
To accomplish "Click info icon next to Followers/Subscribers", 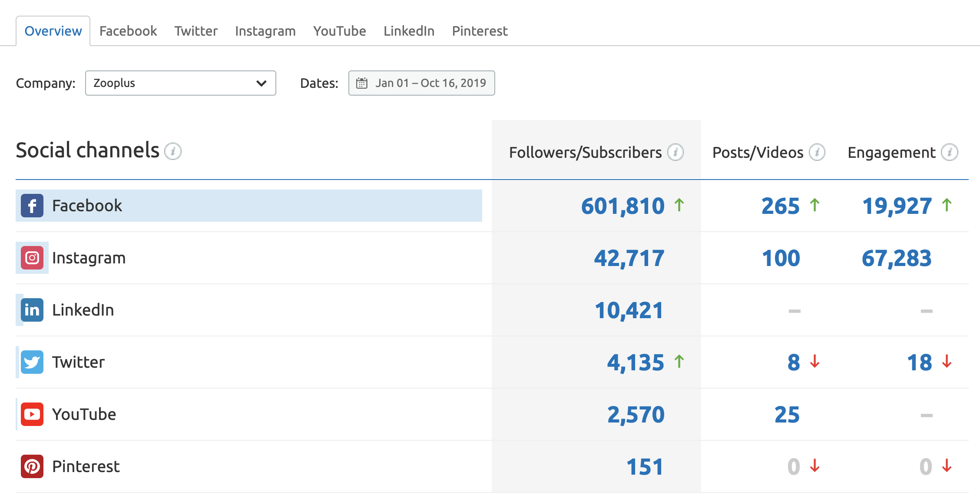I will pyautogui.click(x=675, y=152).
